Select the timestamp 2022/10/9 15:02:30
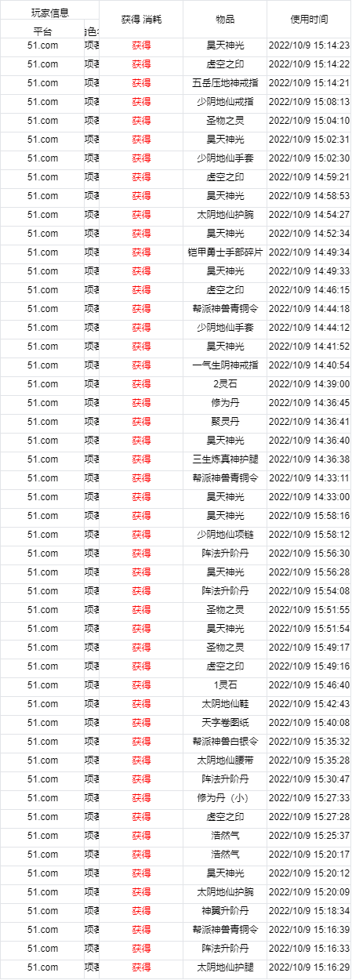 309,158
